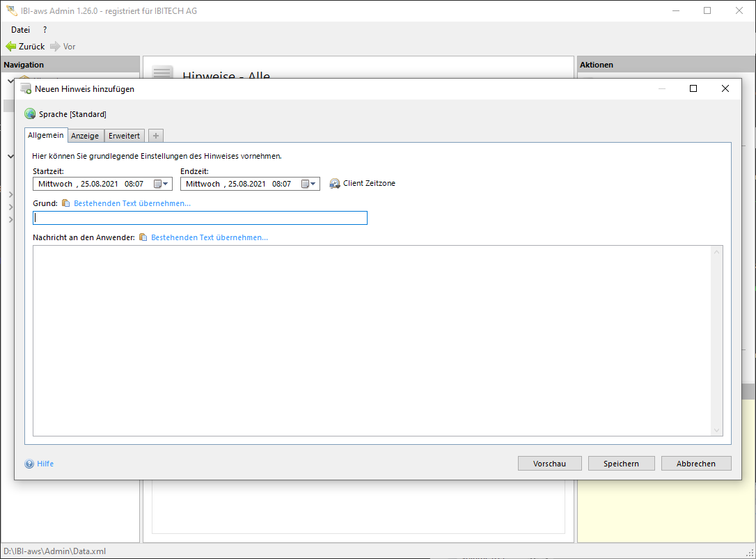Open the question mark help menu
This screenshot has width=756, height=559.
coord(45,30)
